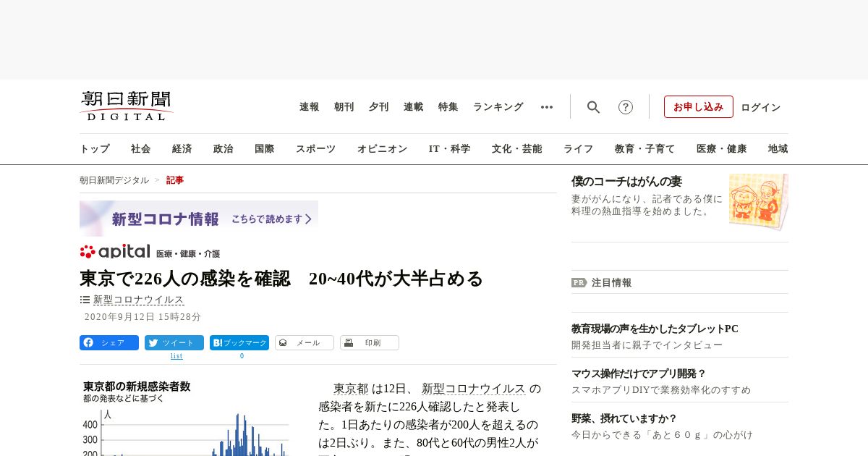Click the 新型コロナウイルス tag under headline
This screenshot has width=868, height=456.
click(139, 300)
